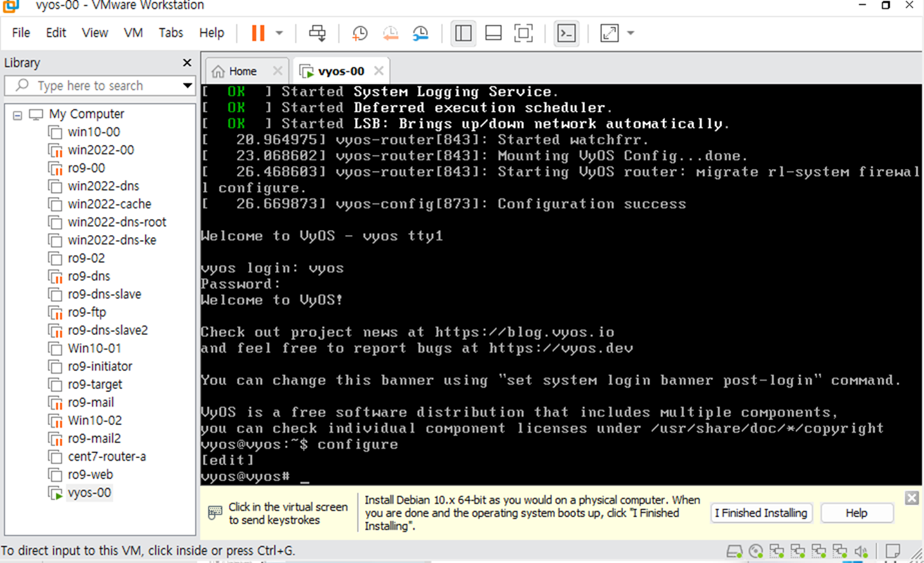Open the View menu

95,33
